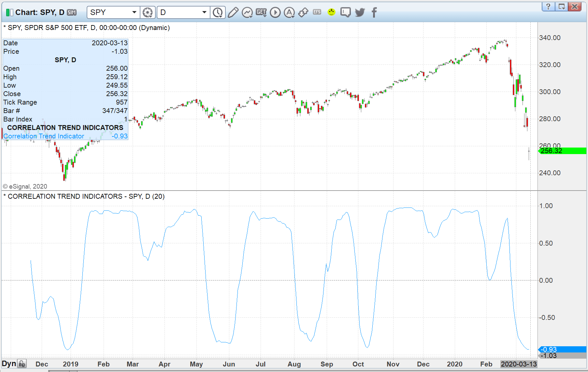Click the GET studies icon
The image size is (588, 372).
click(x=261, y=12)
